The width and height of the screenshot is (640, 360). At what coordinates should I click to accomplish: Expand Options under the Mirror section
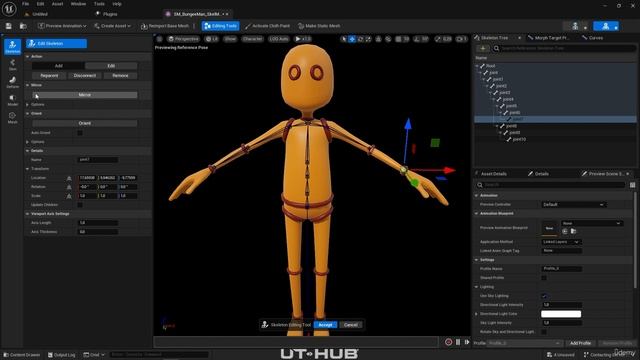click(x=27, y=104)
